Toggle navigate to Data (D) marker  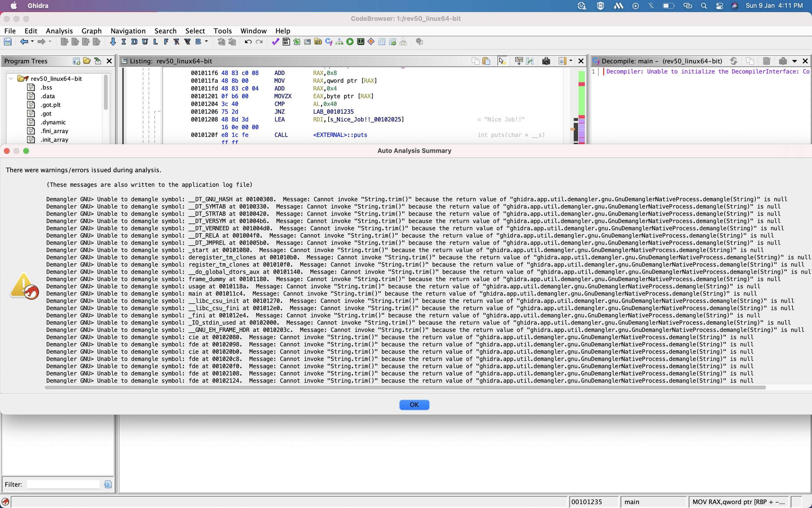click(x=134, y=42)
